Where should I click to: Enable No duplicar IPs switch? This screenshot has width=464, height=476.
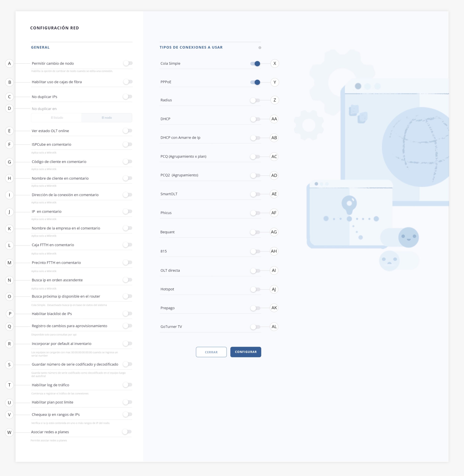(128, 97)
